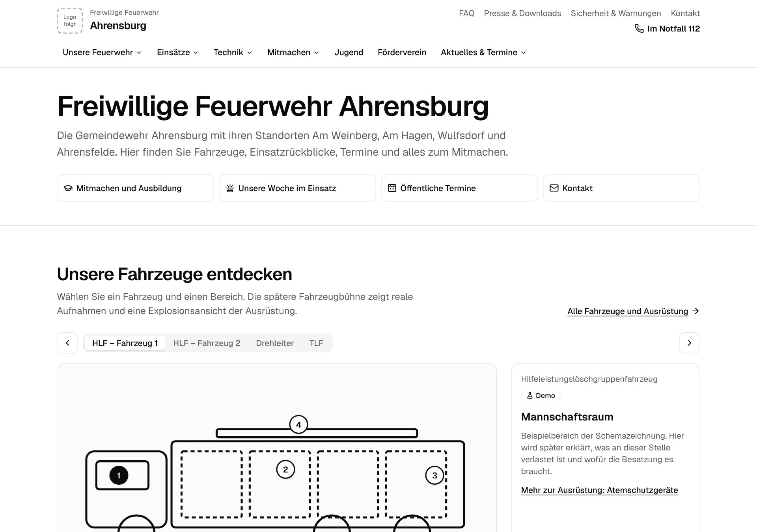Select hotspot marker 3 on the vehicle diagram

click(x=434, y=475)
